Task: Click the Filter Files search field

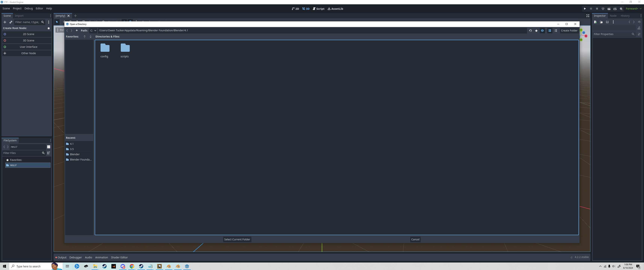Action: pos(24,153)
